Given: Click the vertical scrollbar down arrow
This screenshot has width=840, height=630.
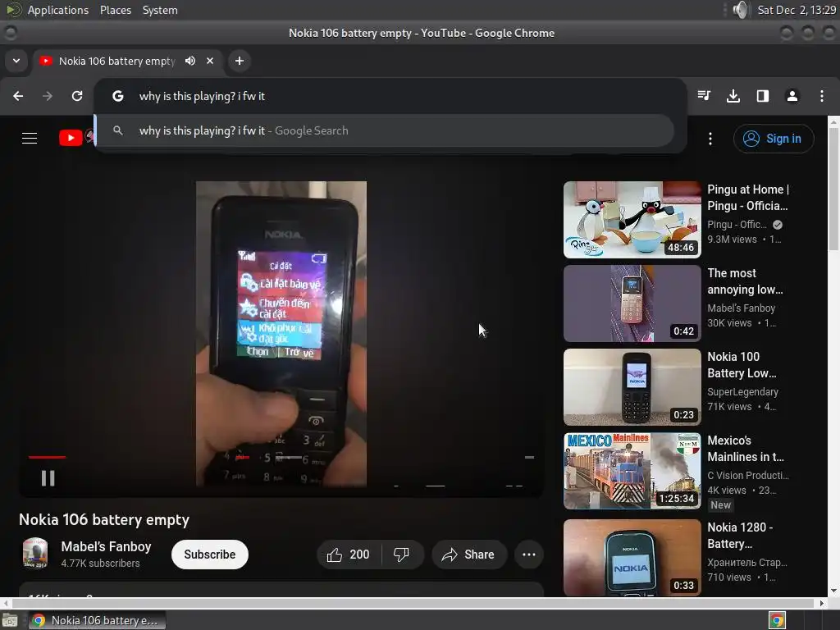Looking at the screenshot, I should pos(833,591).
